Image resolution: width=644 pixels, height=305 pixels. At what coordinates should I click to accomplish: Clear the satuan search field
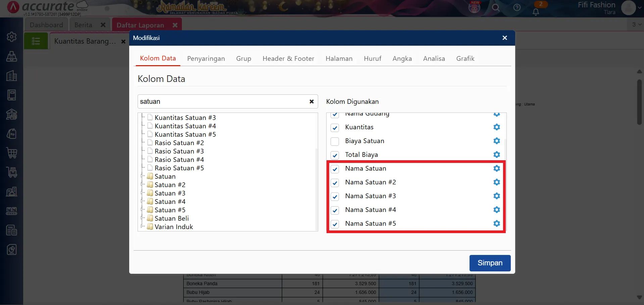click(x=311, y=101)
